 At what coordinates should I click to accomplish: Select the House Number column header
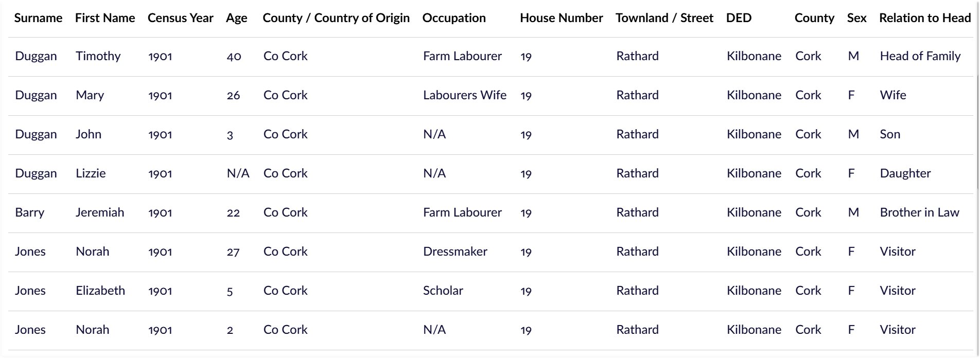click(x=561, y=18)
